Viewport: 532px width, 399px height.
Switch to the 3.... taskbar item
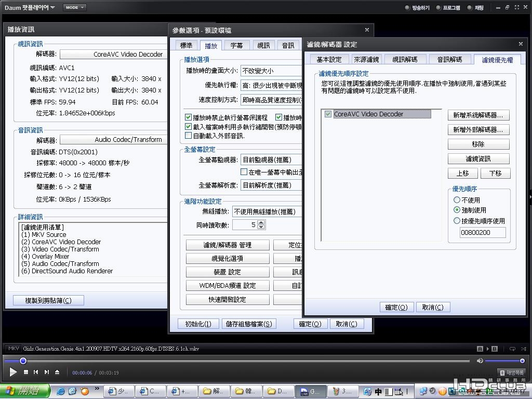coord(342,391)
